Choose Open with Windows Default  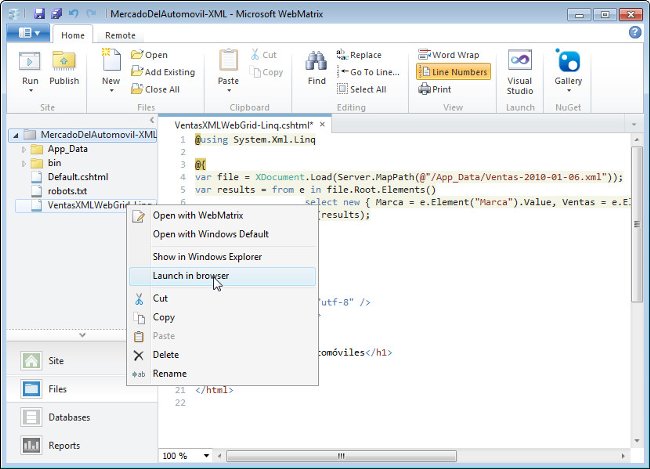point(223,234)
